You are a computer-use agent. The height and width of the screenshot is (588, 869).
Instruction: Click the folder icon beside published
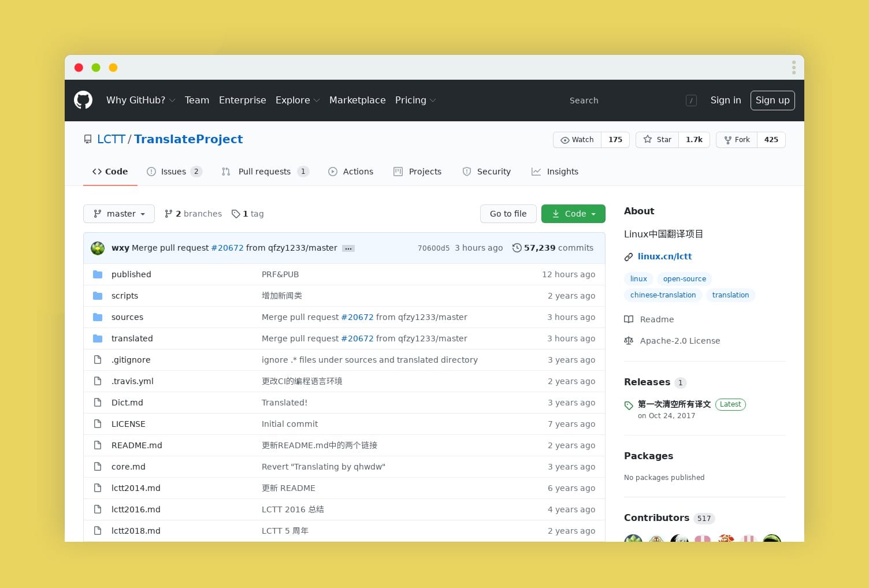[x=98, y=274]
